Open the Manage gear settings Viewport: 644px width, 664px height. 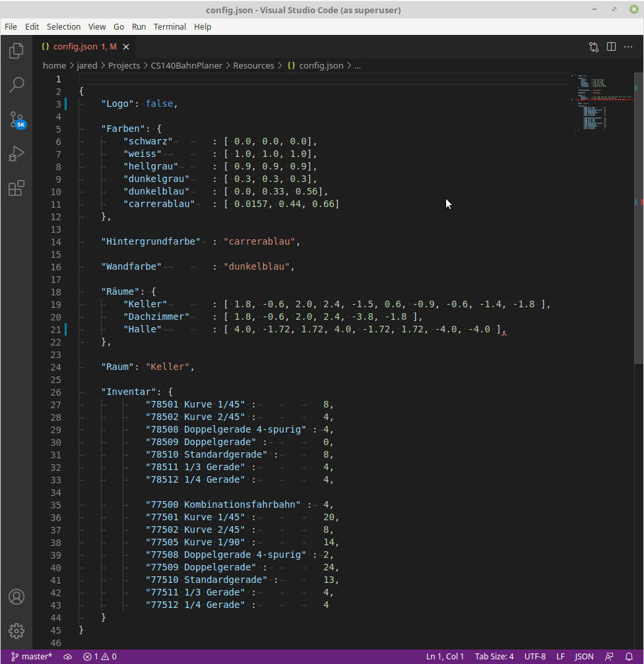click(16, 631)
